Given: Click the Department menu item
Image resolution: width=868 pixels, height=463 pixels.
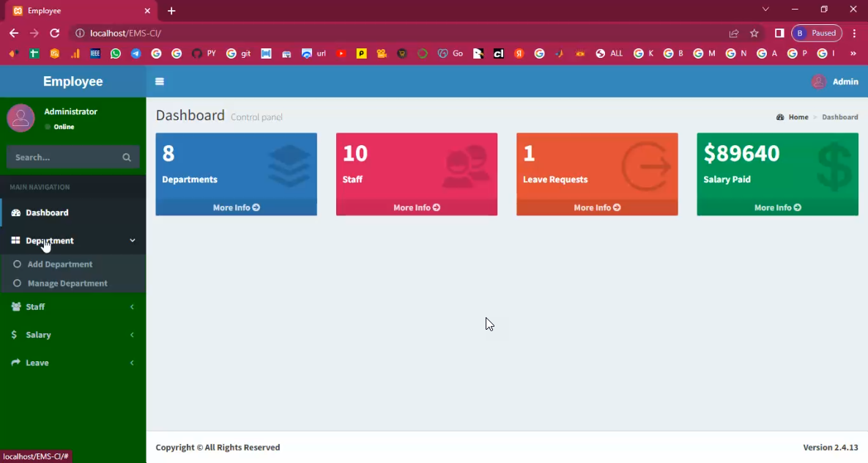Looking at the screenshot, I should (x=73, y=240).
